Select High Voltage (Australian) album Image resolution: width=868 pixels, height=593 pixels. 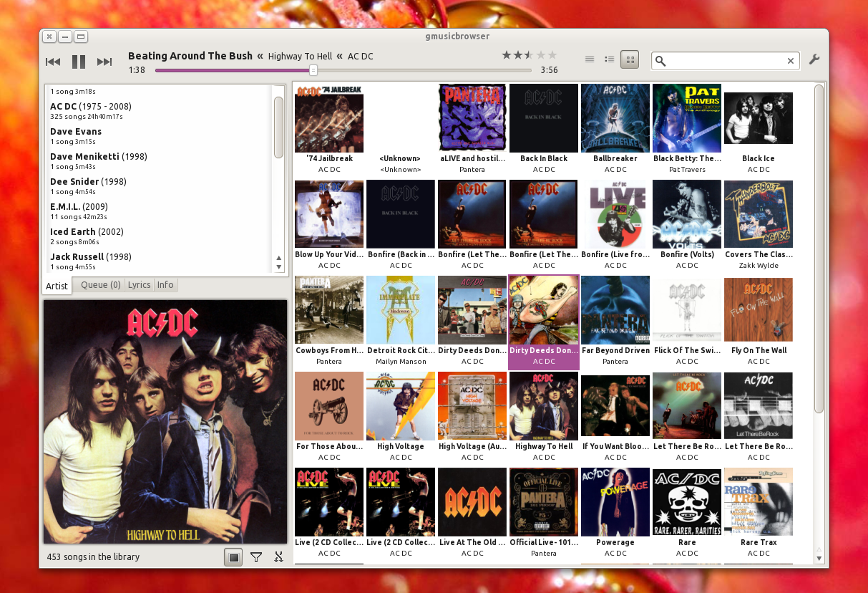[472, 417]
